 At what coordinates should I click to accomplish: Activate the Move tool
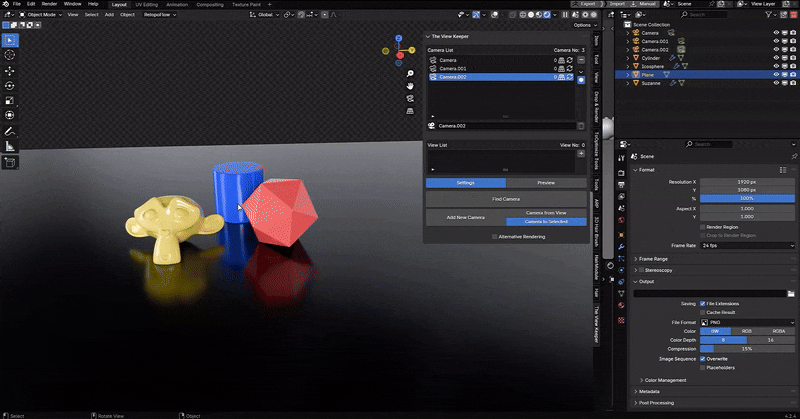tap(10, 71)
